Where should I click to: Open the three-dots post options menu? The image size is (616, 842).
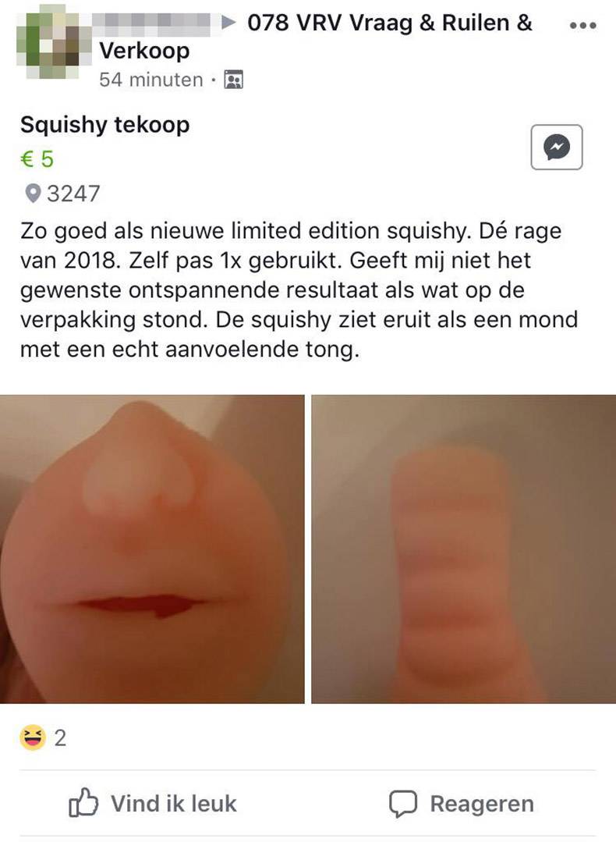coord(582,25)
